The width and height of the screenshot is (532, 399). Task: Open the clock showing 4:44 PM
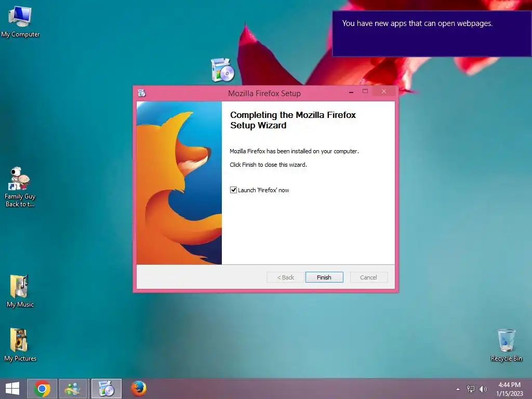click(509, 389)
